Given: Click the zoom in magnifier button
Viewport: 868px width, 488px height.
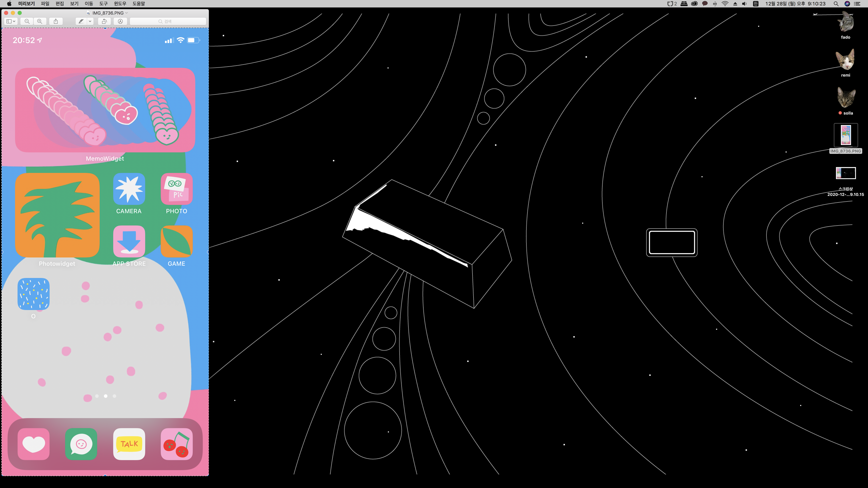Looking at the screenshot, I should coord(40,21).
